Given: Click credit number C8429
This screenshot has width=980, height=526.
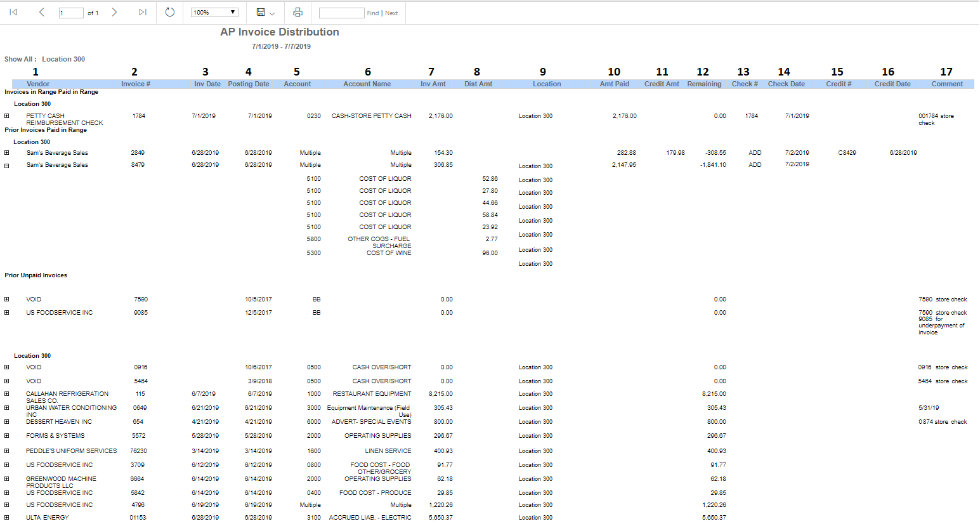Looking at the screenshot, I should click(847, 153).
